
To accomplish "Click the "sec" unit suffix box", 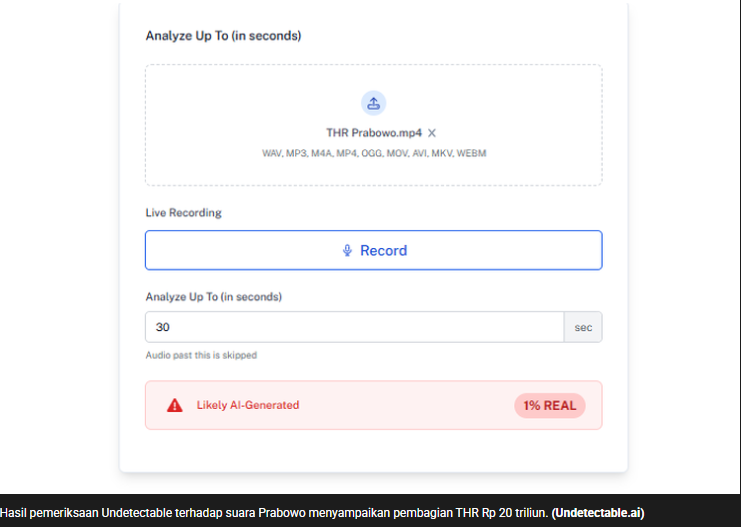I will coord(583,327).
